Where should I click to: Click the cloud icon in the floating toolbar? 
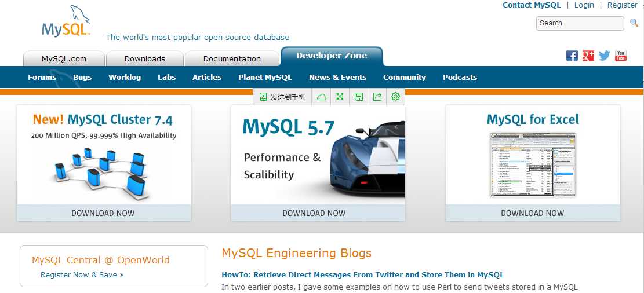(x=322, y=97)
